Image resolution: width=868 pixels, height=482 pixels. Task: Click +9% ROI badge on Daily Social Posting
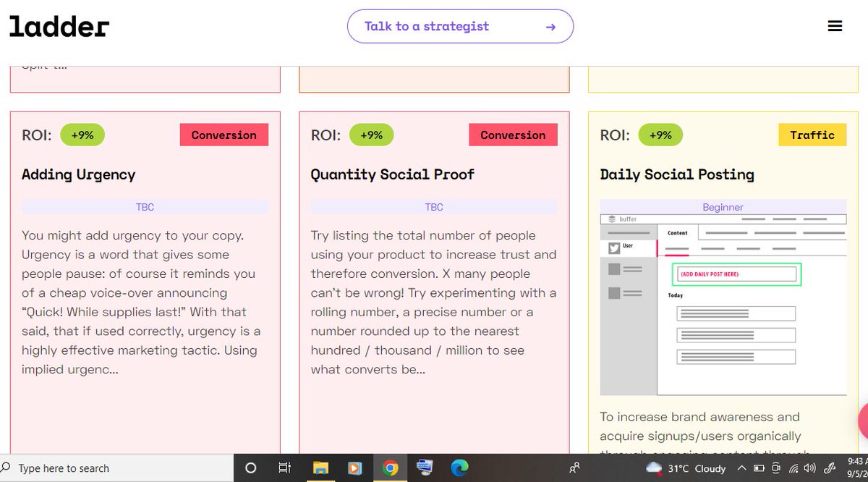click(x=660, y=135)
